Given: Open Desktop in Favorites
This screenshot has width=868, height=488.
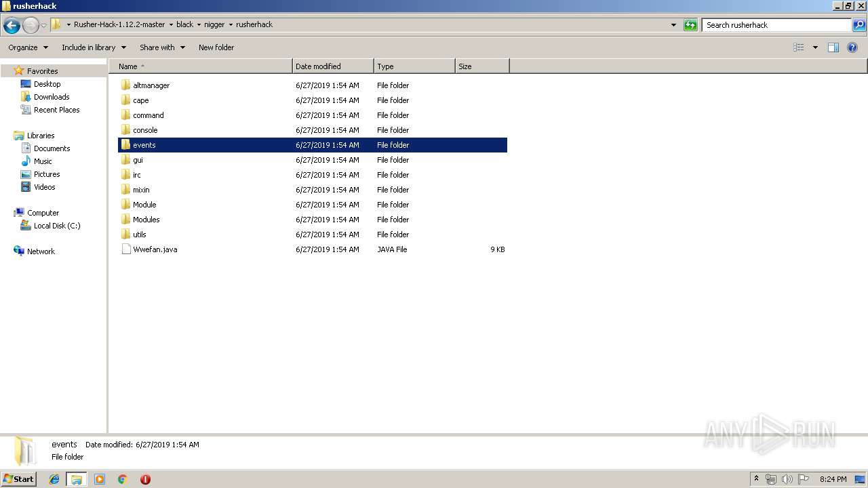Looking at the screenshot, I should [x=47, y=84].
